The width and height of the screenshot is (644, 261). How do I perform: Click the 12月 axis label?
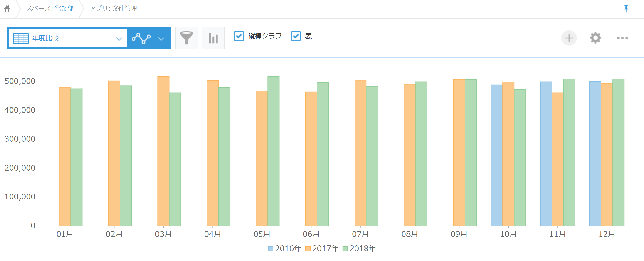pos(607,234)
